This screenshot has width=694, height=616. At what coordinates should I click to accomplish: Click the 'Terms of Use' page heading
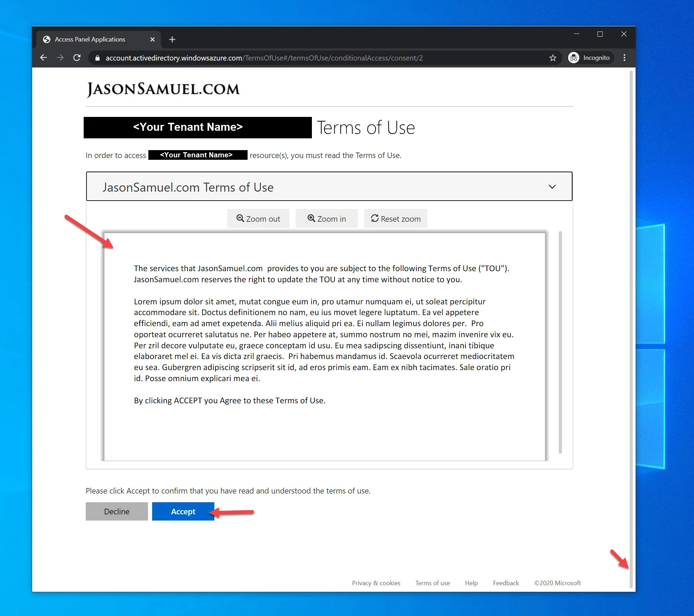point(365,128)
